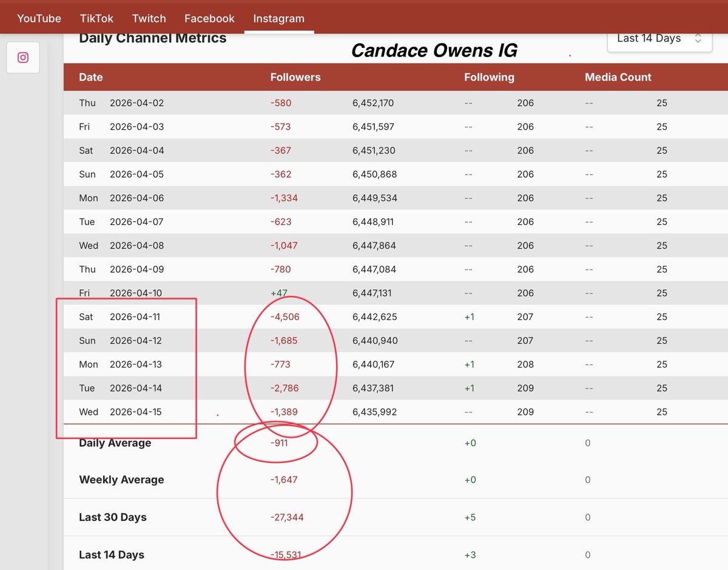Click the 208 following count

525,364
